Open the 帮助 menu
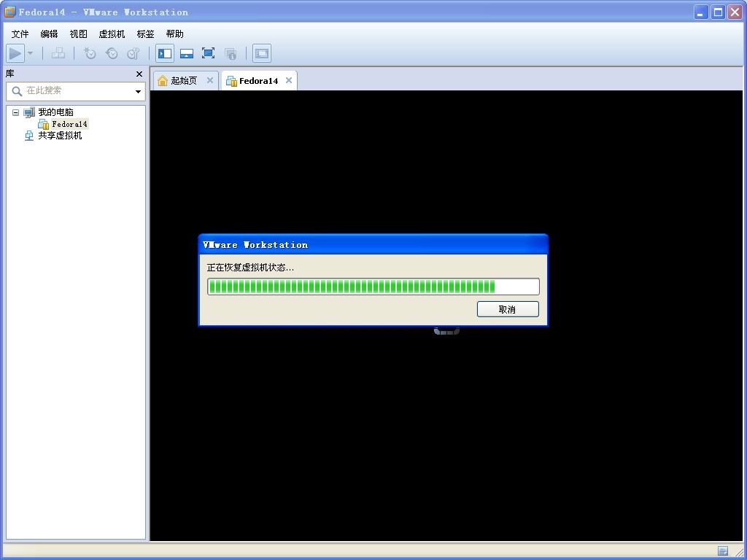 coord(175,34)
